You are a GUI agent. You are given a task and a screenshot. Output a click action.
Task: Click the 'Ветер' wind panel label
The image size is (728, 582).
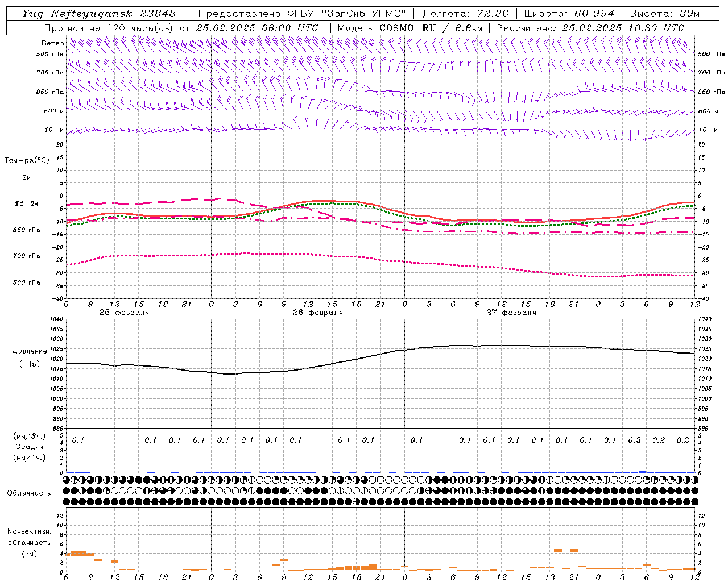(52, 43)
